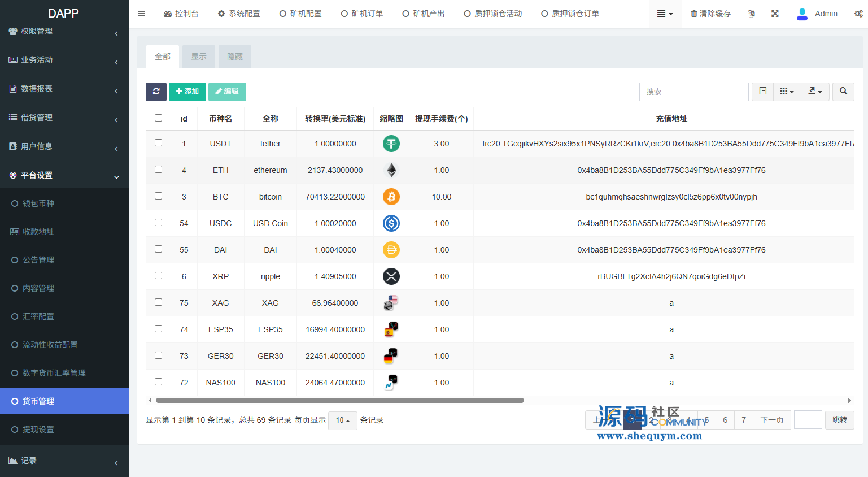Open the columns dropdown button
Viewport: 868px width, 477px height.
point(787,92)
